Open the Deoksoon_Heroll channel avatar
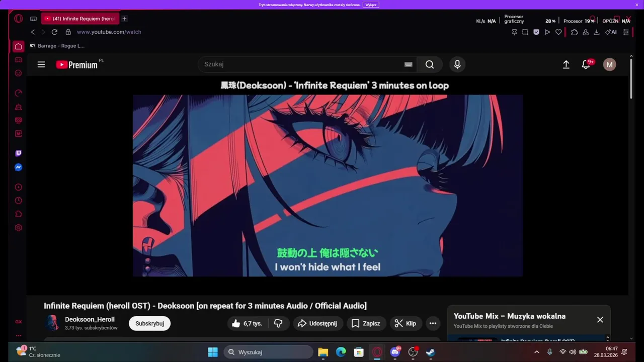This screenshot has height=362, width=644. 52,323
